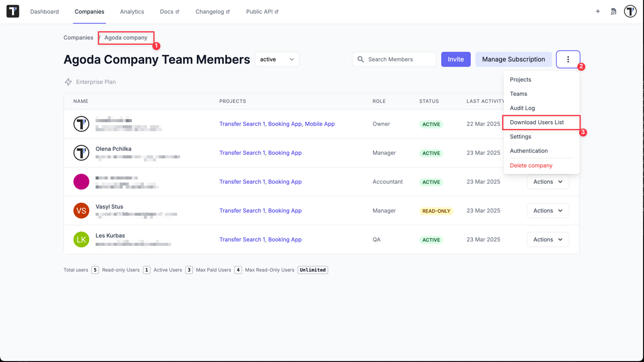
Task: Click the magnifier icon in Search Members field
Action: click(x=360, y=59)
